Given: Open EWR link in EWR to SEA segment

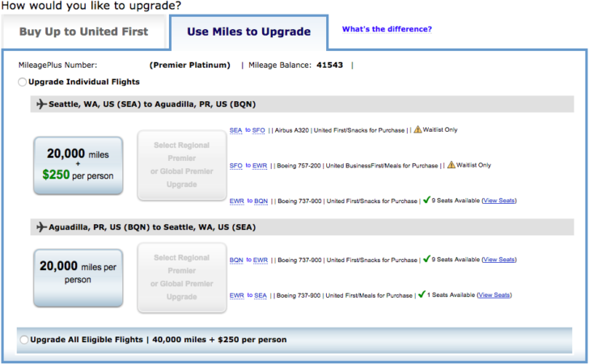Looking at the screenshot, I should (236, 295).
